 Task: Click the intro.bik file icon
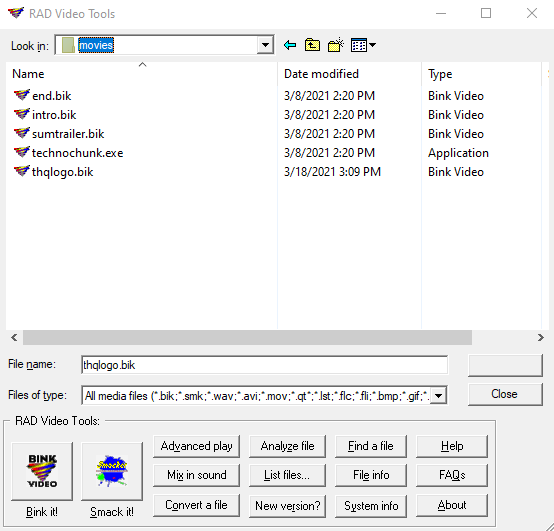(22, 114)
